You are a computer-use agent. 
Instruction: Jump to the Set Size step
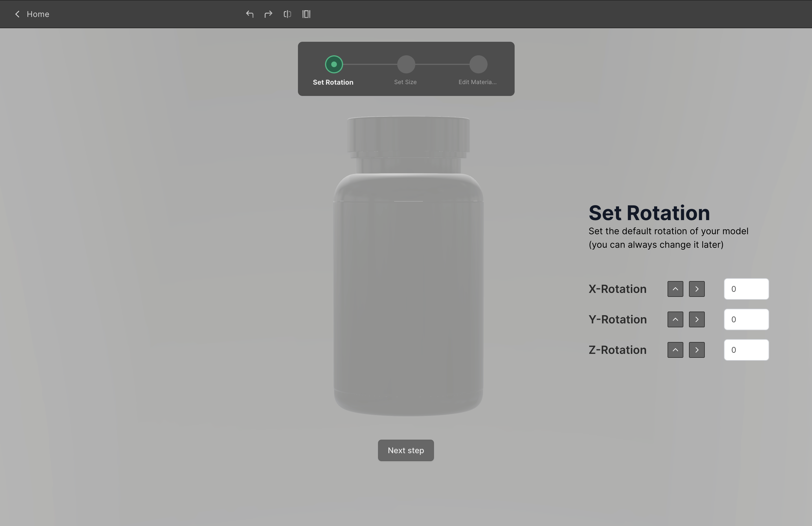pos(406,64)
